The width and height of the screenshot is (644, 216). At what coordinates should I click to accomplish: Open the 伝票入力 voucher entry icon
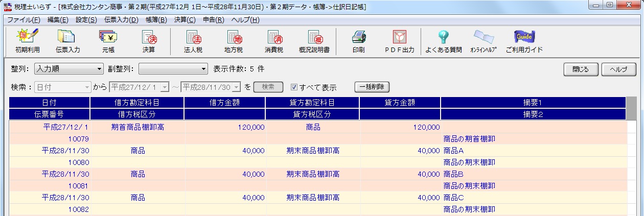click(67, 41)
